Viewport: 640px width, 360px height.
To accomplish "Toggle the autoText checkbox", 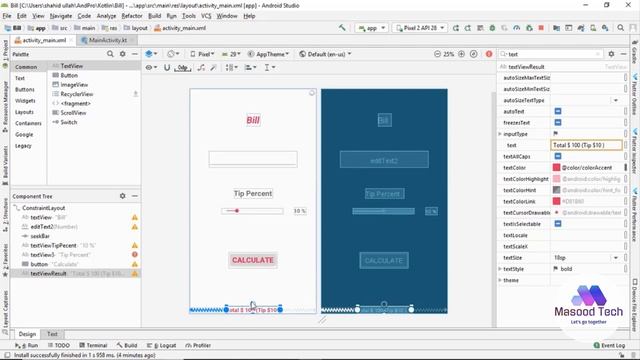I will [x=558, y=111].
